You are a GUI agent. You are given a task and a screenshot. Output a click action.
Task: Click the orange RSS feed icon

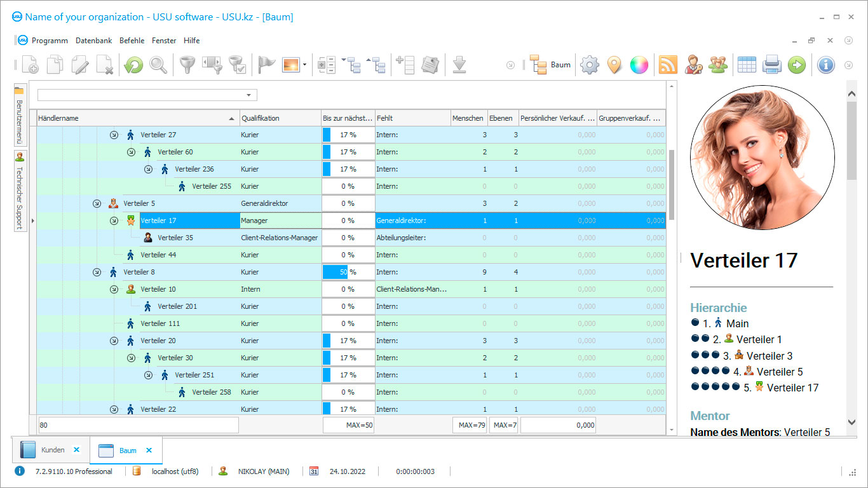pyautogui.click(x=668, y=65)
